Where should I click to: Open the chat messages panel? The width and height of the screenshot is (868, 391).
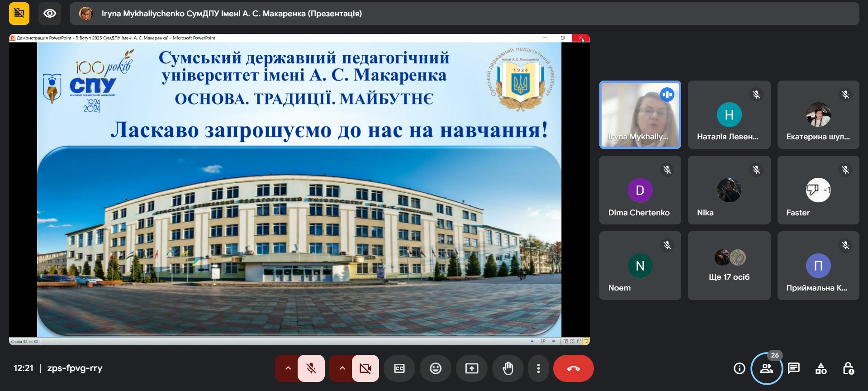coord(794,368)
